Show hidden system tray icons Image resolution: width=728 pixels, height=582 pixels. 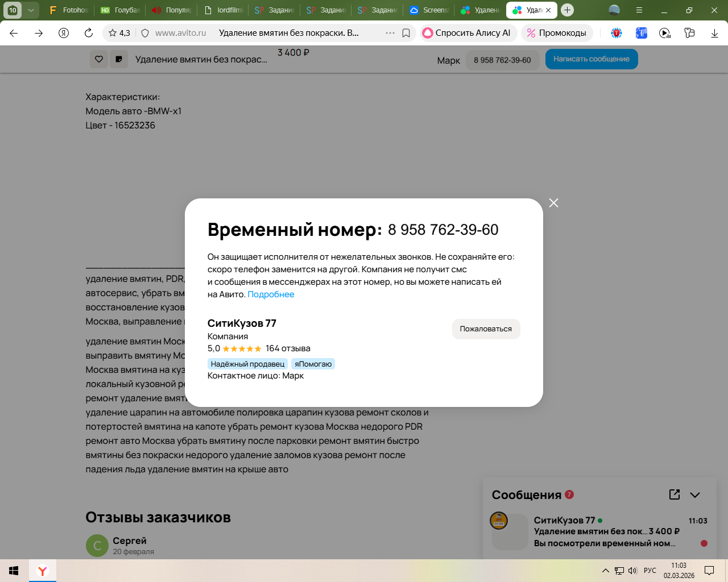pyautogui.click(x=606, y=571)
